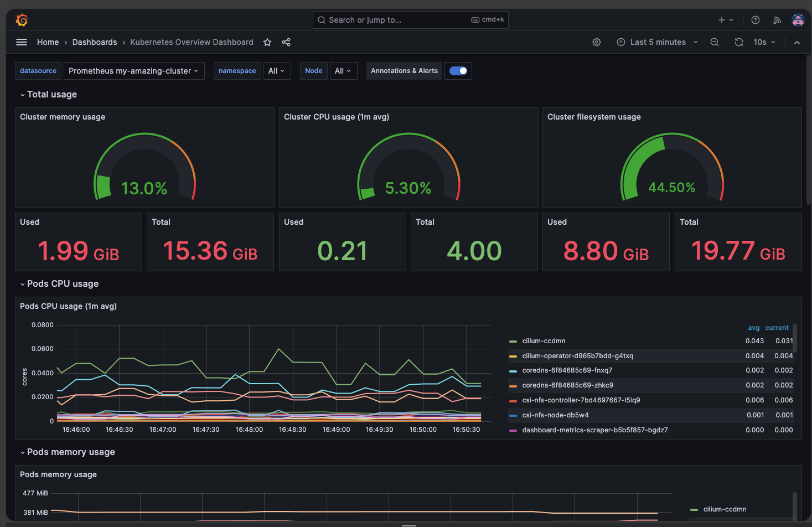Open the Last 5 minutes time picker
Screen dimensions: 812x527
pyautogui.click(x=658, y=42)
